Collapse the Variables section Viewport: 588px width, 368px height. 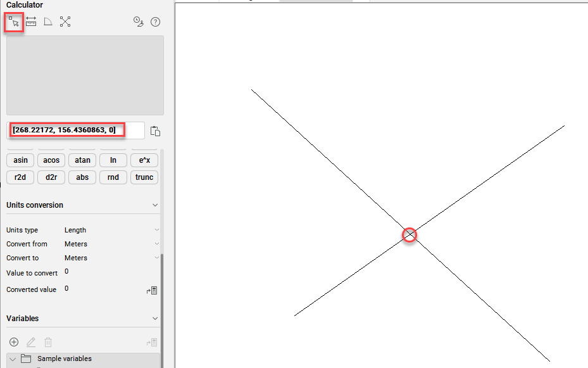155,319
